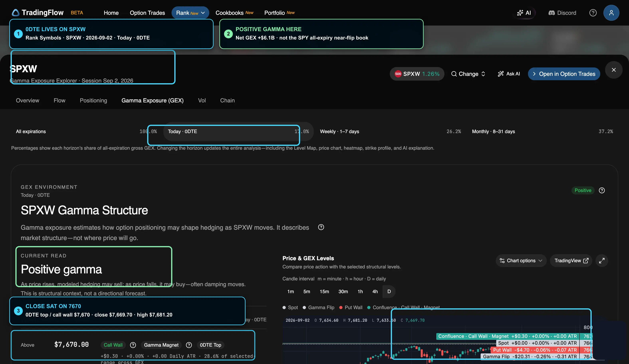Click the 0DTE Top tag
Viewport: 629px width, 364px height.
coord(210,345)
